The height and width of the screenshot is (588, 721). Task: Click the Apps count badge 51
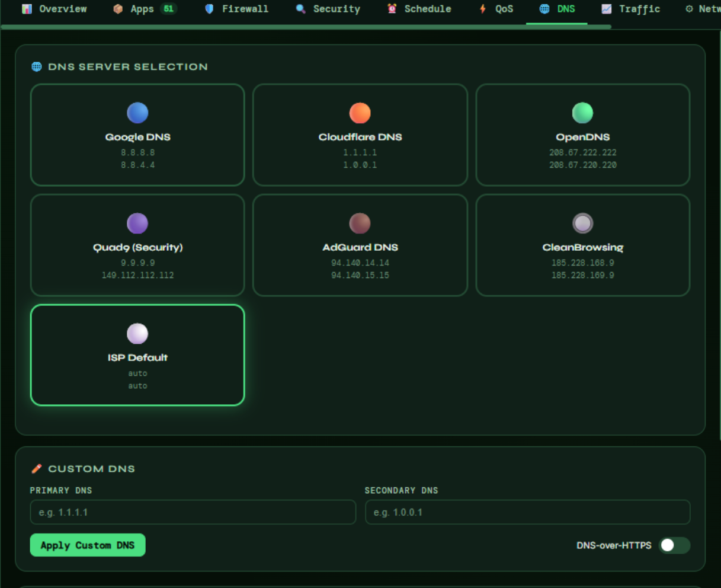[169, 8]
